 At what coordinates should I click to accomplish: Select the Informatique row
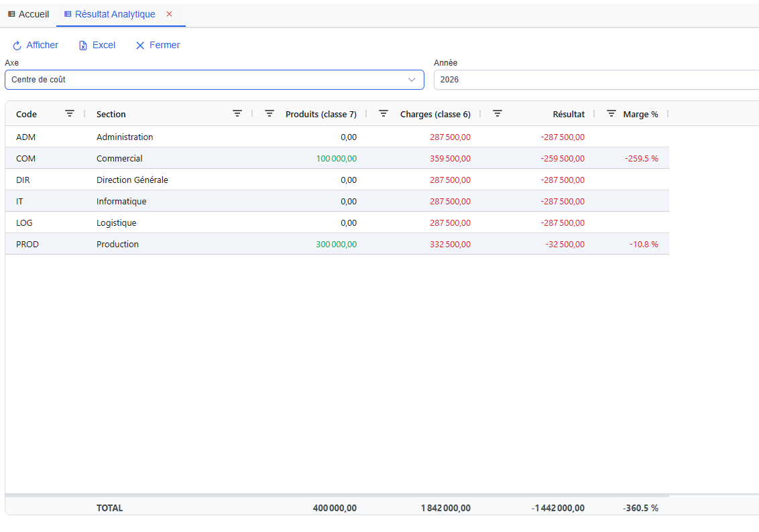click(121, 202)
